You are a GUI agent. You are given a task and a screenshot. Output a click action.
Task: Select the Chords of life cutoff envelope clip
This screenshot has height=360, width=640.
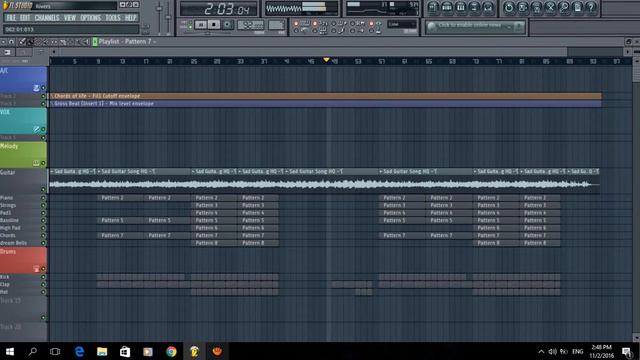[x=325, y=96]
